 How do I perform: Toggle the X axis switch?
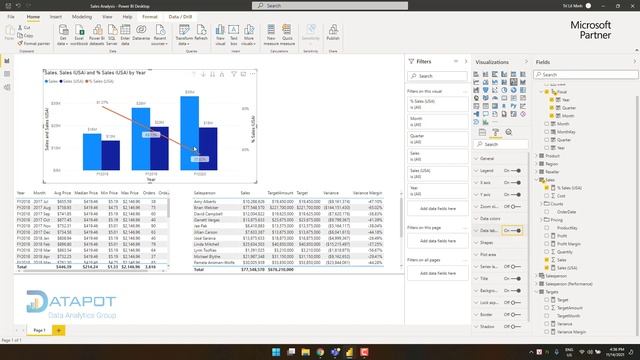tap(516, 182)
